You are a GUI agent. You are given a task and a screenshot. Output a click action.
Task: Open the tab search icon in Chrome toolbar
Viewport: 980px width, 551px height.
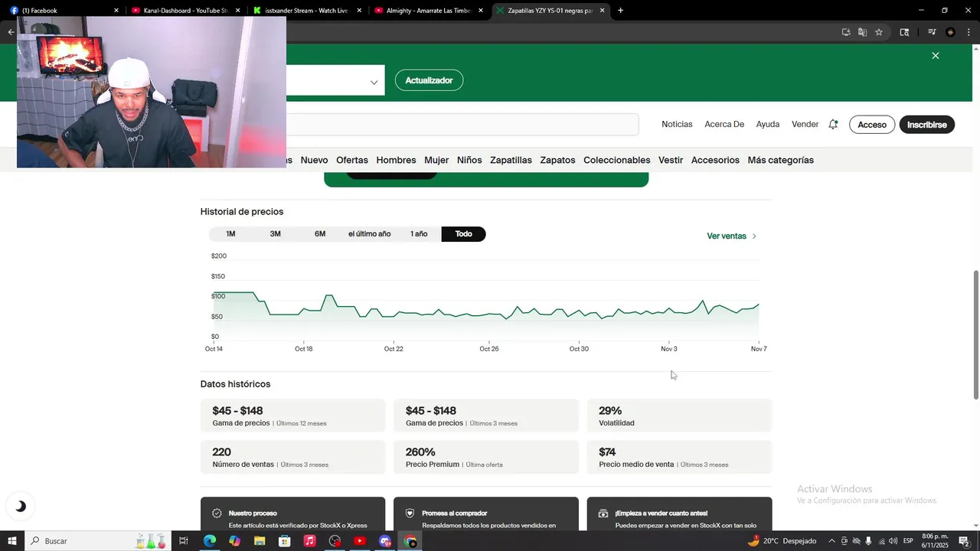[x=904, y=32]
